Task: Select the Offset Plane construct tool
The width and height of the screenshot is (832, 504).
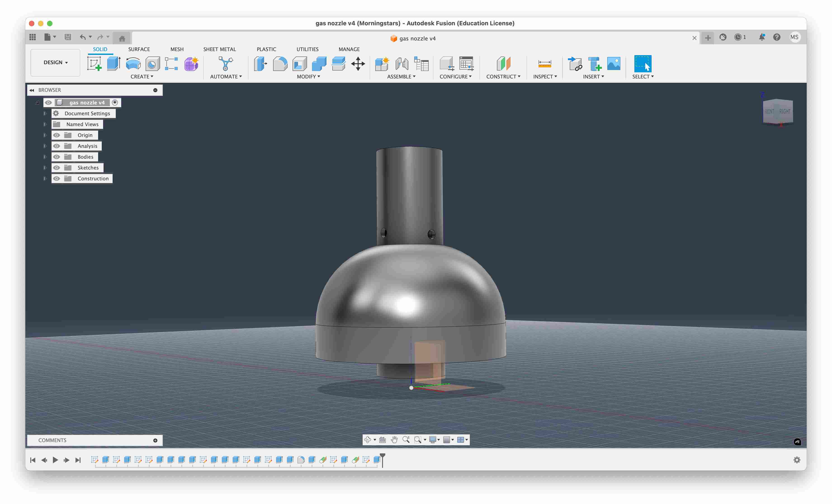Action: (x=503, y=64)
